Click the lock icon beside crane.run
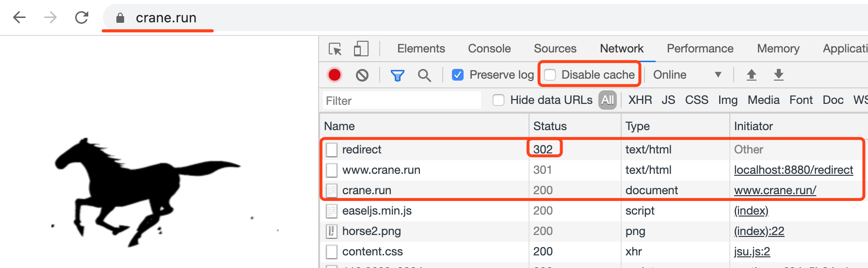Viewport: 868px width, 268px height. coord(120,18)
